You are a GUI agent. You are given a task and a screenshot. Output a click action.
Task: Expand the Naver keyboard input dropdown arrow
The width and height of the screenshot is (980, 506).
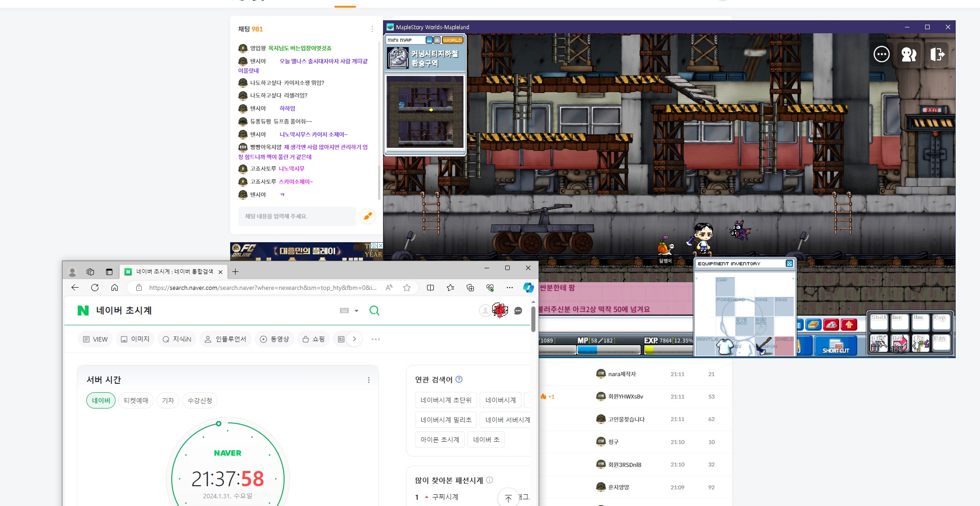point(356,311)
